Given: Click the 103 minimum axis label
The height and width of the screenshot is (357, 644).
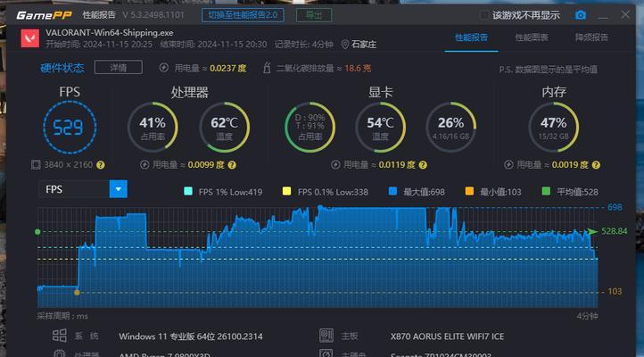Looking at the screenshot, I should click(615, 291).
